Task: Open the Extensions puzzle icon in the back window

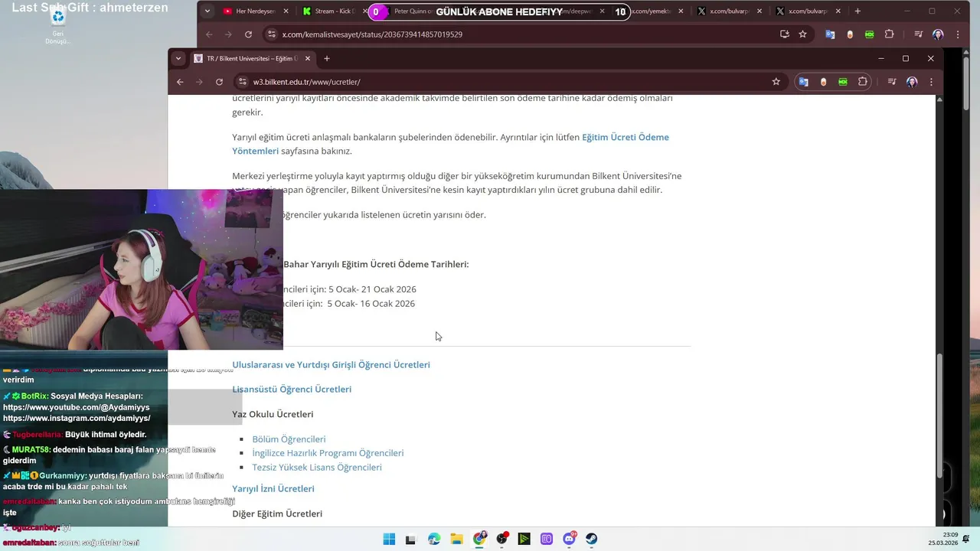Action: pyautogui.click(x=889, y=34)
